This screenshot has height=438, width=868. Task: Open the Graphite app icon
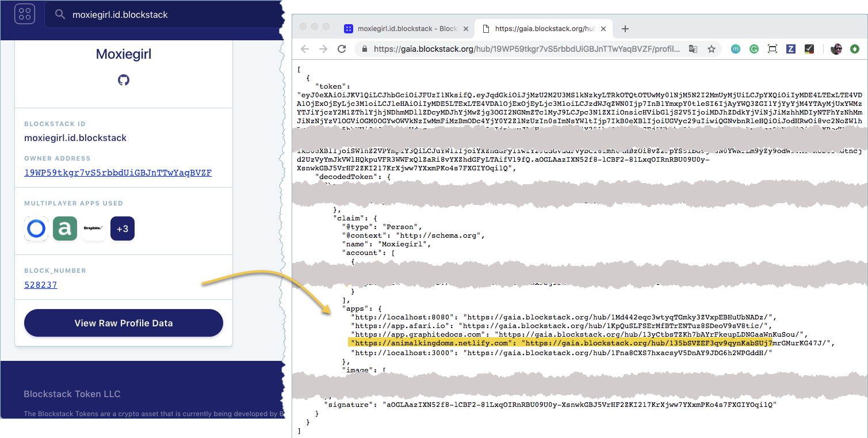pos(94,228)
